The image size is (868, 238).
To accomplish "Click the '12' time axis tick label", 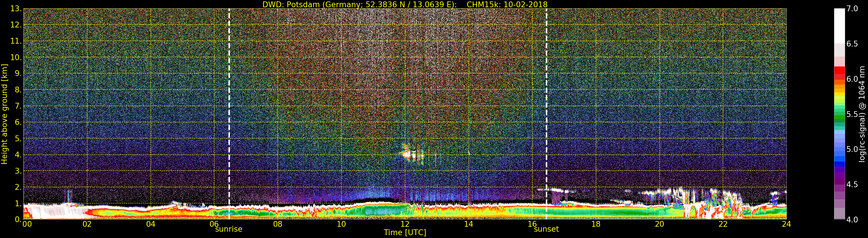I will [x=405, y=224].
